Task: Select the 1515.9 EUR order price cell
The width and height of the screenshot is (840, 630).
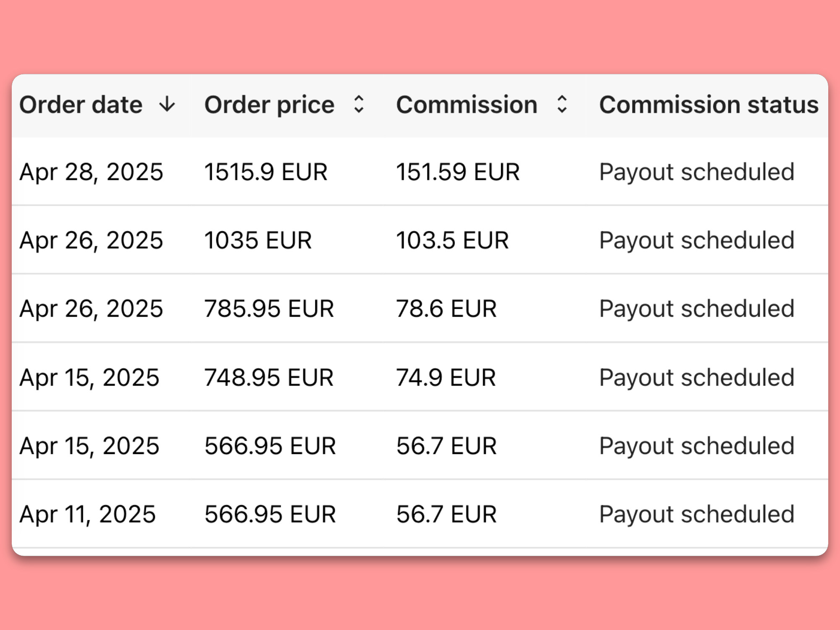Action: pos(266,172)
